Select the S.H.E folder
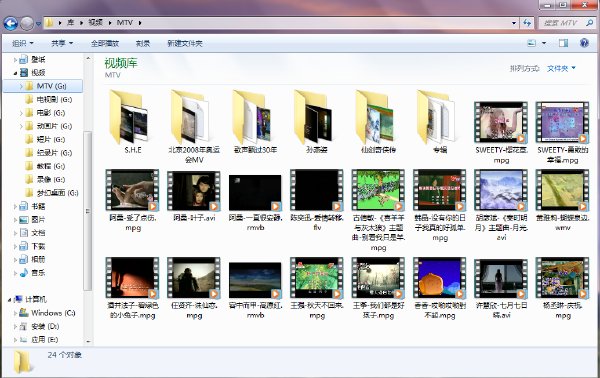The image size is (600, 378). pos(133,122)
